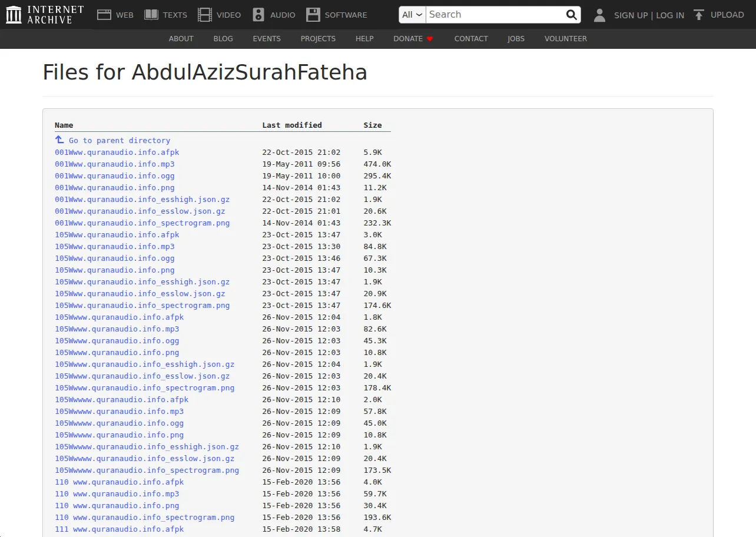
Task: Click the Files for AbdulAzizSurahFateha heading
Action: pos(205,72)
